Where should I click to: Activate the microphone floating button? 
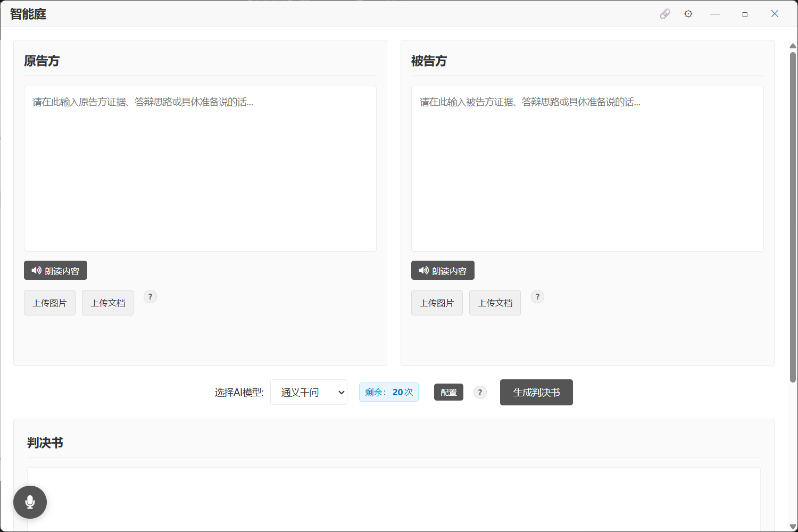(30, 502)
